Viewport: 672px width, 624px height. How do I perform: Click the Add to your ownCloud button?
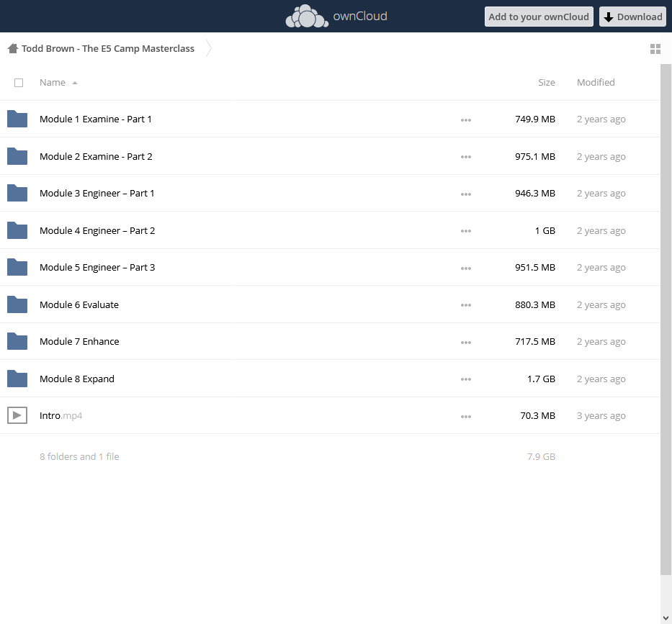(x=539, y=17)
